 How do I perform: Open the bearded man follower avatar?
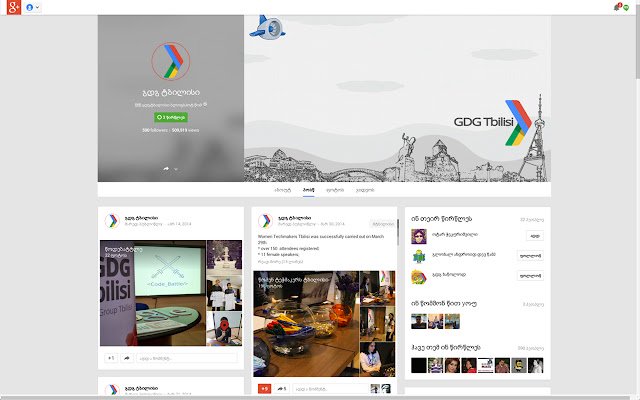click(x=502, y=365)
